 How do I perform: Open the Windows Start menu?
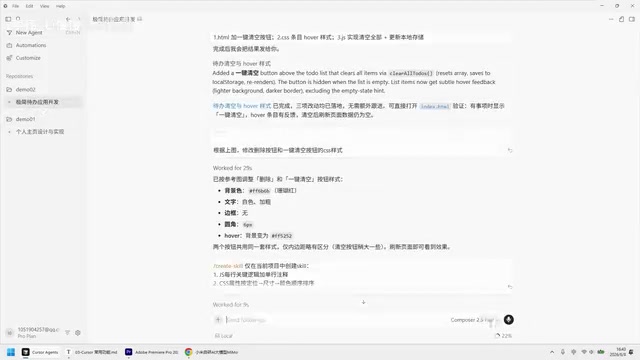tap(11, 352)
